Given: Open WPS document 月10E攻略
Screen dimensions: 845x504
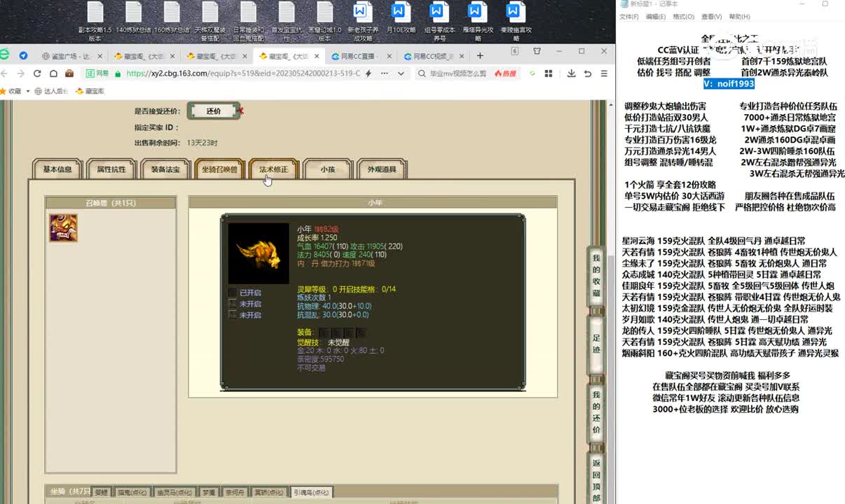Looking at the screenshot, I should [399, 17].
